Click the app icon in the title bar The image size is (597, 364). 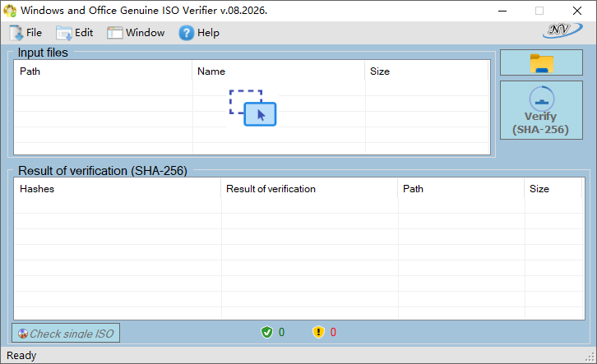10,11
